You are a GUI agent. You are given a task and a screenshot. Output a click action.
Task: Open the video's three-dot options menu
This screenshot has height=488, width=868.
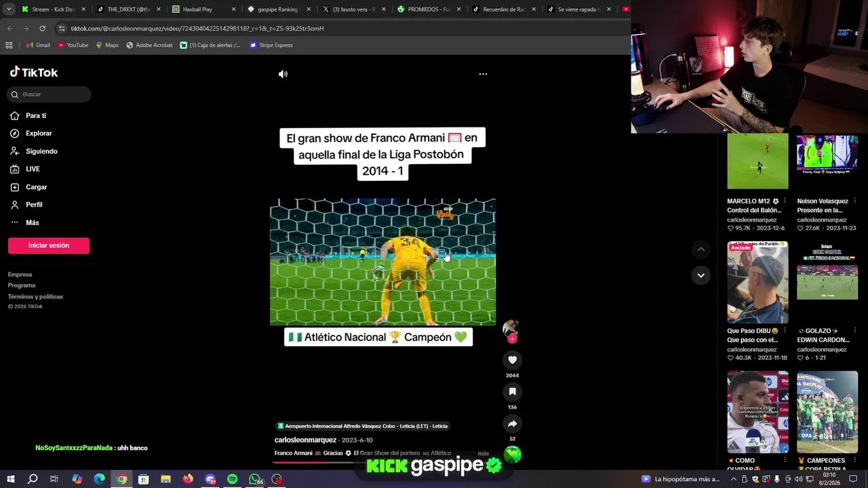483,74
